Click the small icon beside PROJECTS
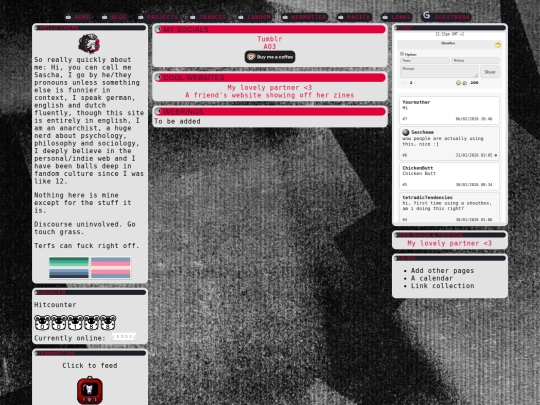This screenshot has height=405, width=540. point(141,17)
